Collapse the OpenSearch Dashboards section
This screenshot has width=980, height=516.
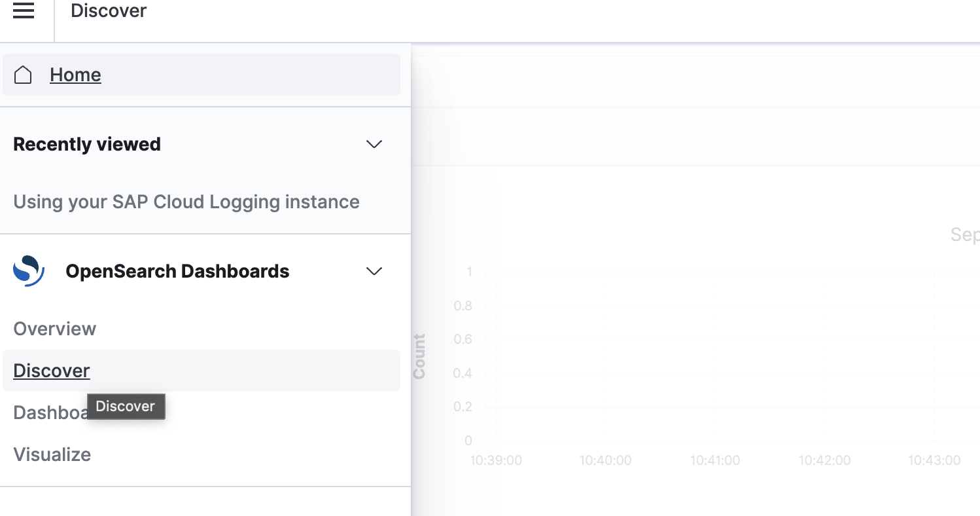(374, 270)
